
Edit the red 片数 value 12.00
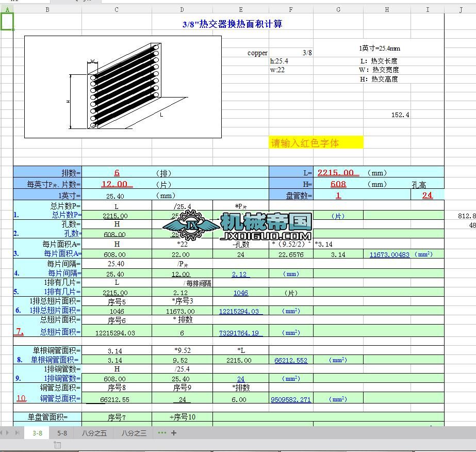click(117, 184)
